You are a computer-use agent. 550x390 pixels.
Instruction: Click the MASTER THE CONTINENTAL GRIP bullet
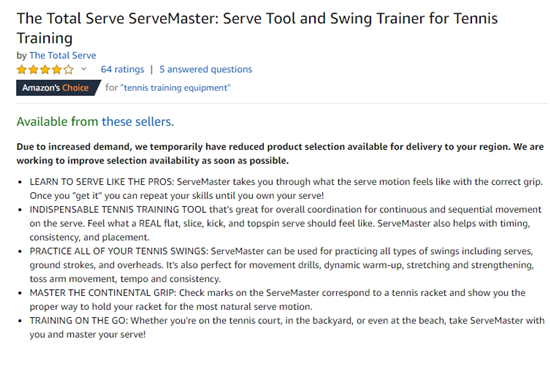click(277, 300)
